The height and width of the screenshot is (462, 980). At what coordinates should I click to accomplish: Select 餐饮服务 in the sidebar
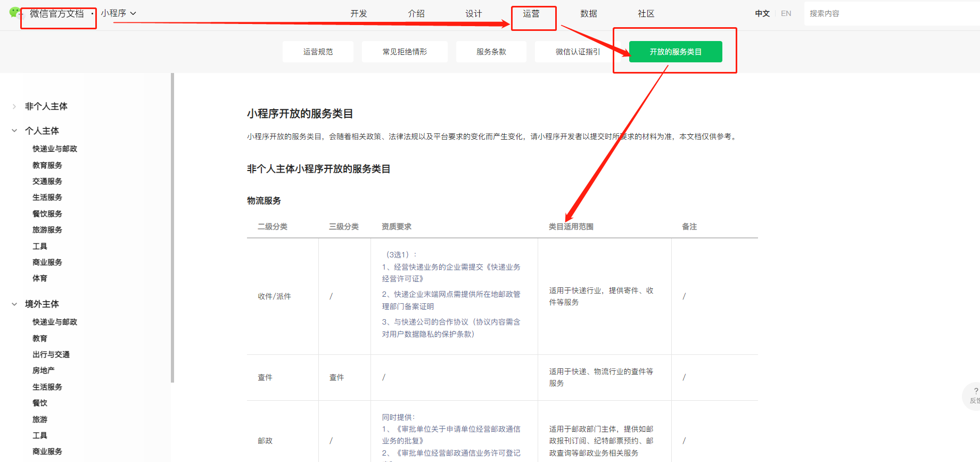47,214
